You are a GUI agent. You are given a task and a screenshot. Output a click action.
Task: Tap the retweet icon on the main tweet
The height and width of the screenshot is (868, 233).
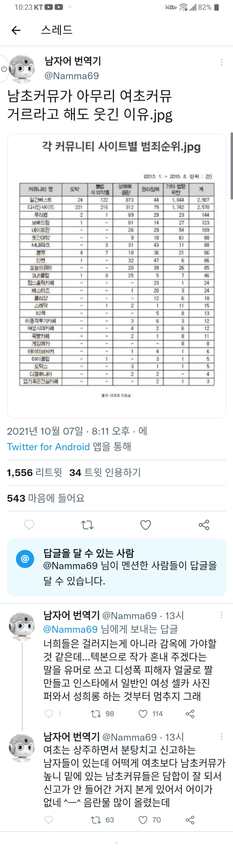click(x=87, y=525)
